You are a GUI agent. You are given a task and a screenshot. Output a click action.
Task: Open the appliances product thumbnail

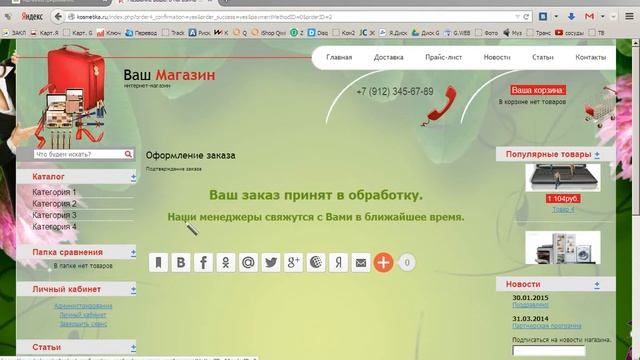[563, 247]
